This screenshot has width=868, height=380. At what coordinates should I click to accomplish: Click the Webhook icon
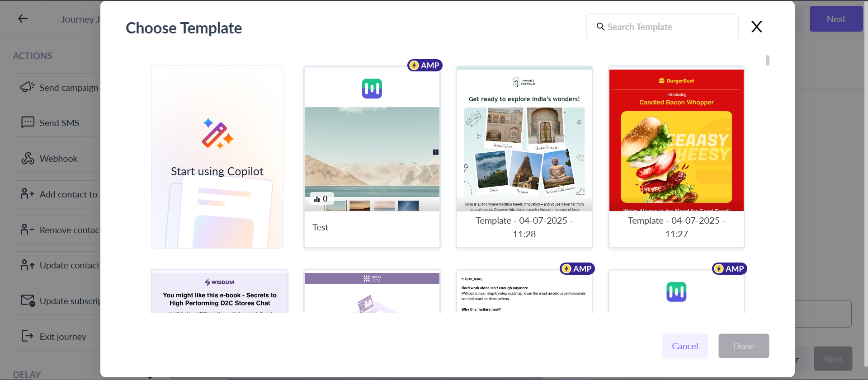tap(28, 158)
